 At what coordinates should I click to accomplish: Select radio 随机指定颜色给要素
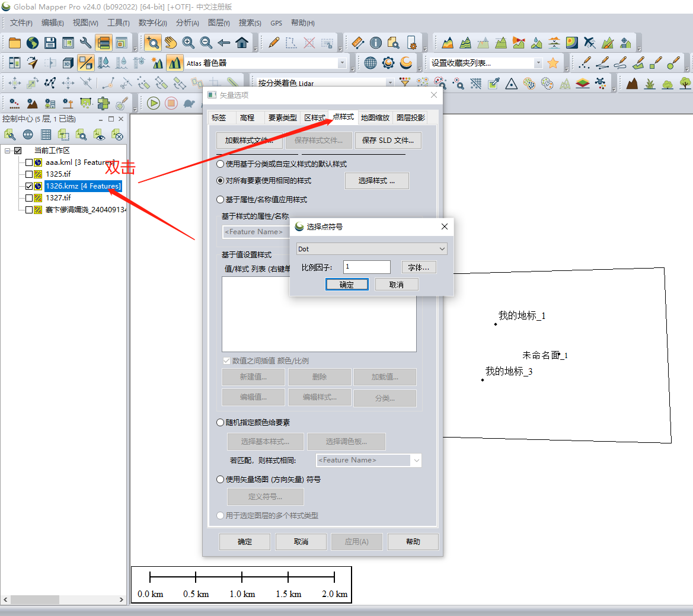coord(220,423)
